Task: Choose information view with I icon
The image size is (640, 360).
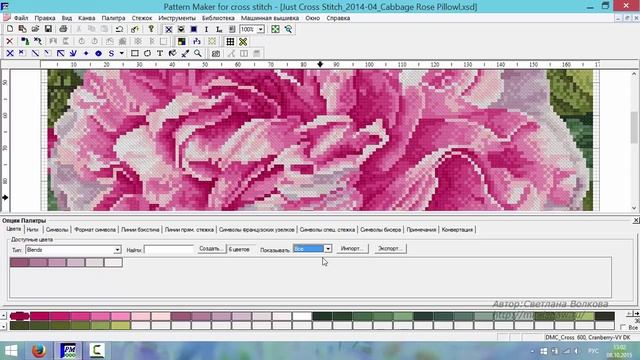Action: (x=206, y=29)
